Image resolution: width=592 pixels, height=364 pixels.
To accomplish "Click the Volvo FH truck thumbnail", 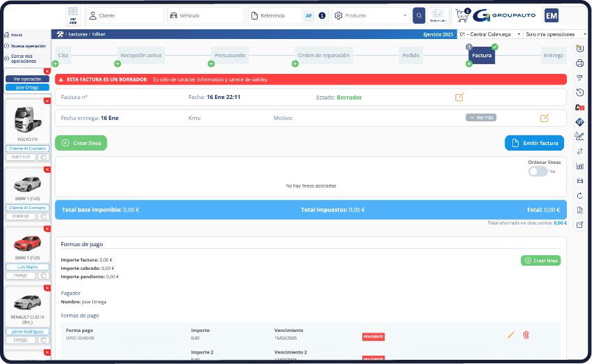I will point(27,119).
